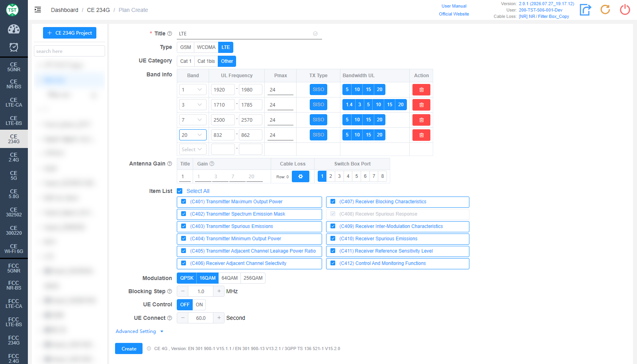Click the help icon next to UE Connect

coord(170,318)
